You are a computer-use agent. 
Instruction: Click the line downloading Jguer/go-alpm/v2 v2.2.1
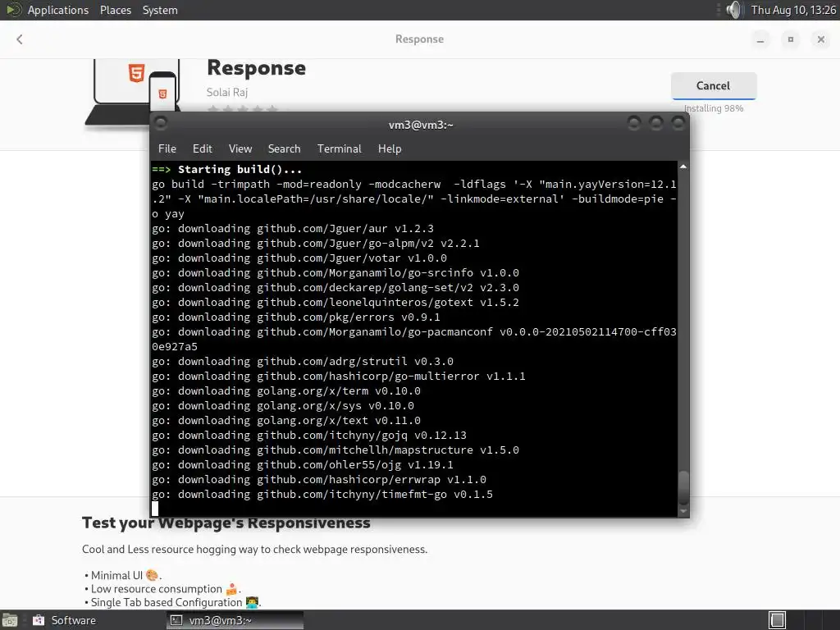coord(316,243)
